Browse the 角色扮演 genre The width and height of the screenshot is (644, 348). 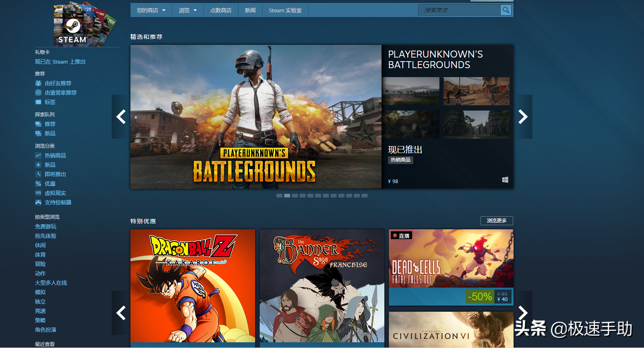click(x=46, y=330)
